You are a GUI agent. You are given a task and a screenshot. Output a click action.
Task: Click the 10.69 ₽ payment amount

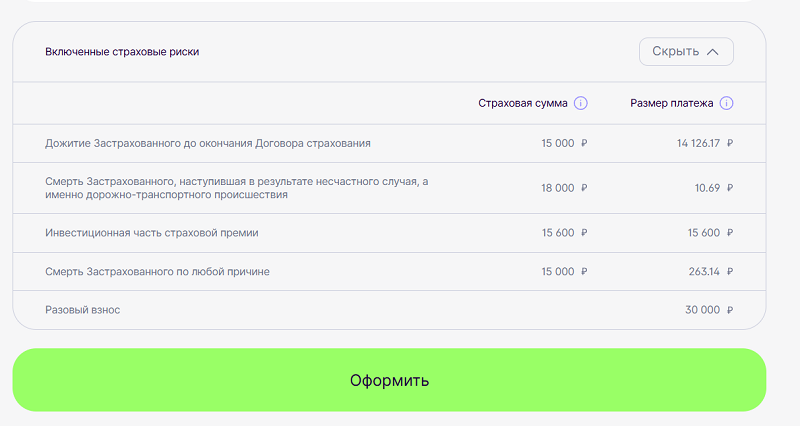[713, 188]
